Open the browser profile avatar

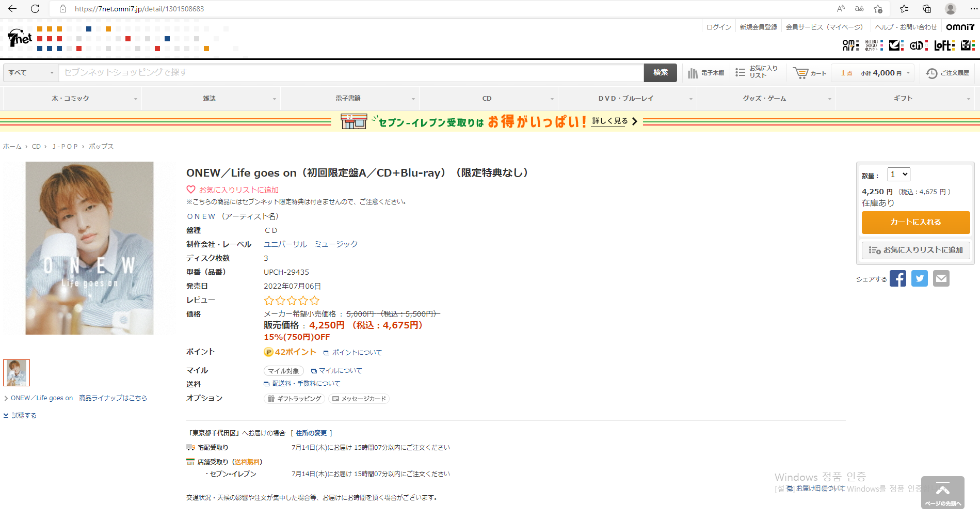[951, 9]
